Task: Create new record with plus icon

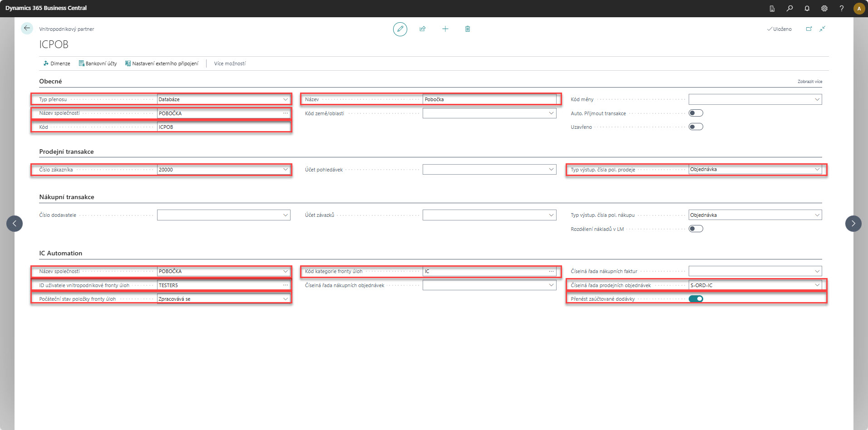Action: click(445, 29)
